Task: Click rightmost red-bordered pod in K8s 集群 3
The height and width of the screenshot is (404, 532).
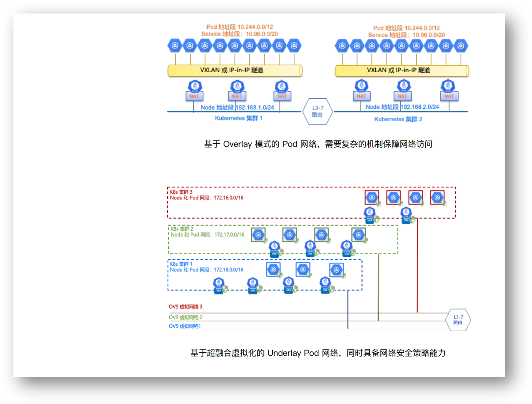Action: [437, 198]
